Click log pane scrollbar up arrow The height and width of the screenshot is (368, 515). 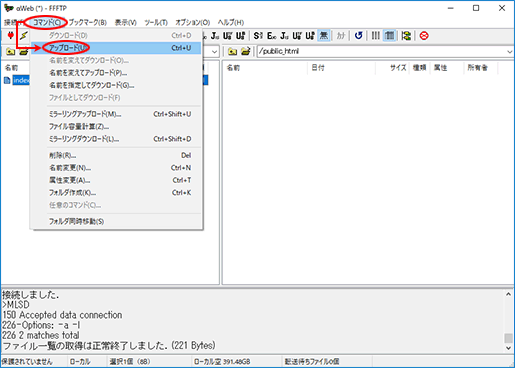click(508, 294)
